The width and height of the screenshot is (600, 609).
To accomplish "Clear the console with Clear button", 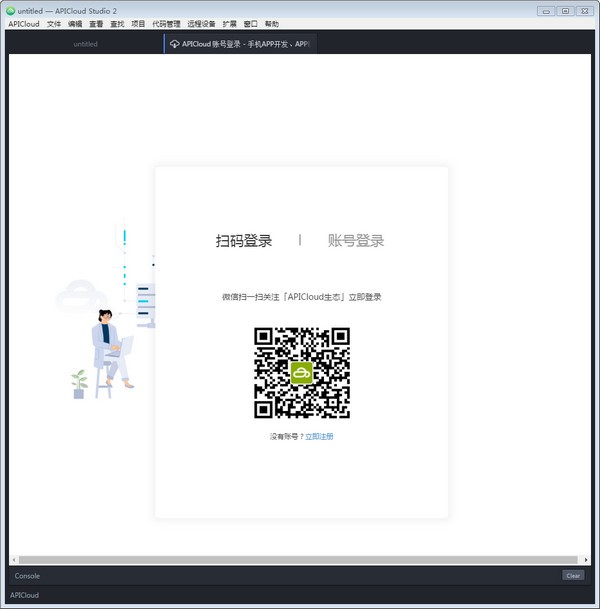I will (x=572, y=576).
